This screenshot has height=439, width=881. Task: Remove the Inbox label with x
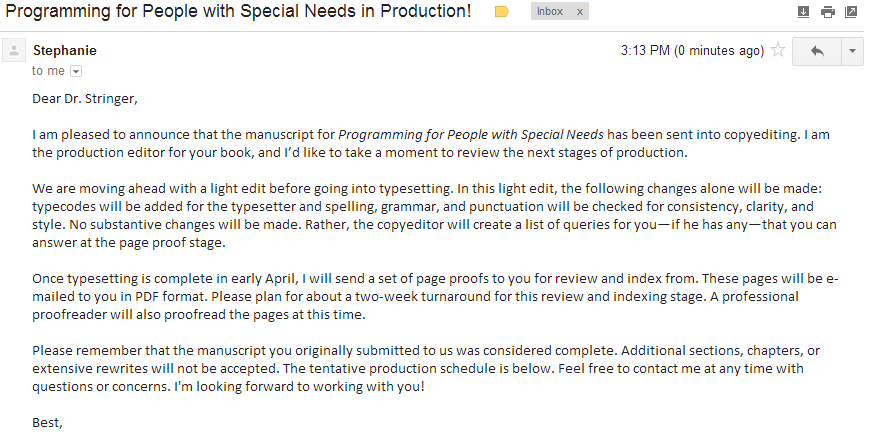click(580, 12)
